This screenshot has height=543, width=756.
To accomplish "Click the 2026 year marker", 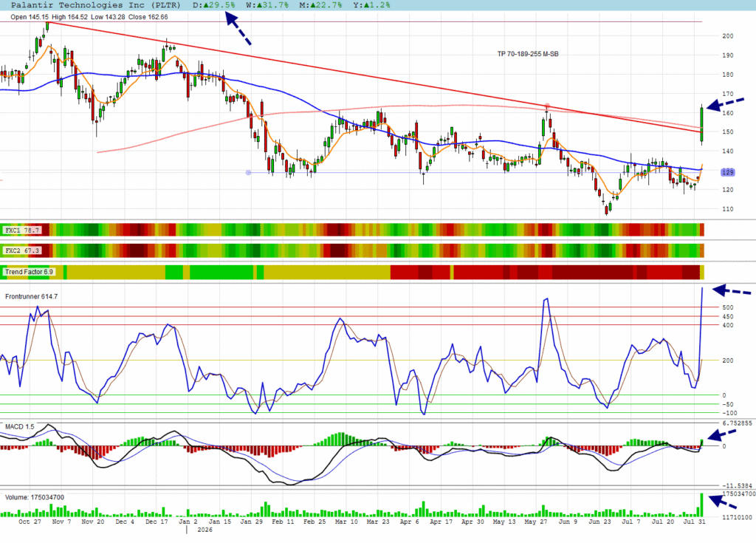I will tap(205, 530).
